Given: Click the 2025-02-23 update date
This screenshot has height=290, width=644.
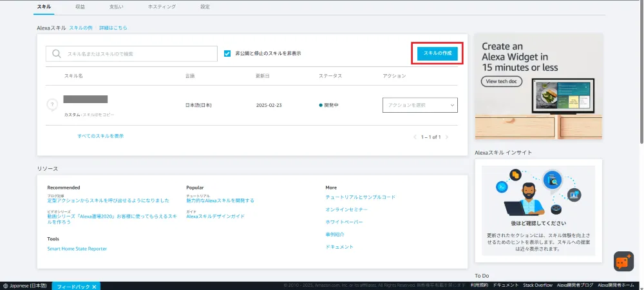Looking at the screenshot, I should click(269, 105).
